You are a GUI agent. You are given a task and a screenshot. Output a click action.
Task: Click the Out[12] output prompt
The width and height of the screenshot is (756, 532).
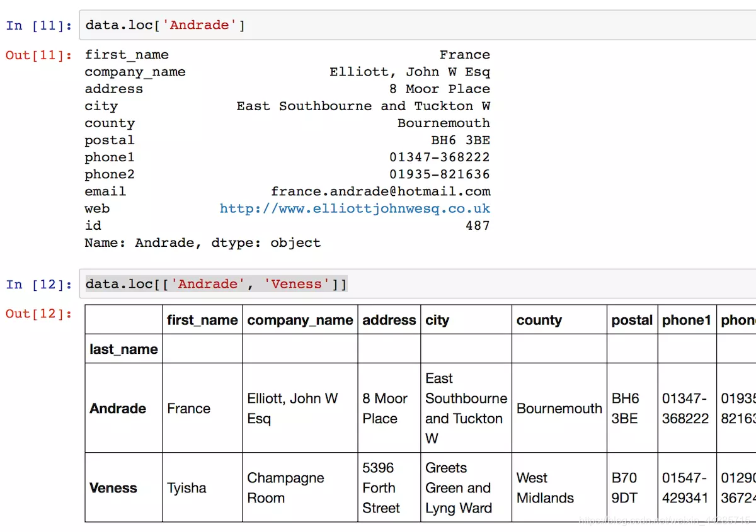[39, 314]
